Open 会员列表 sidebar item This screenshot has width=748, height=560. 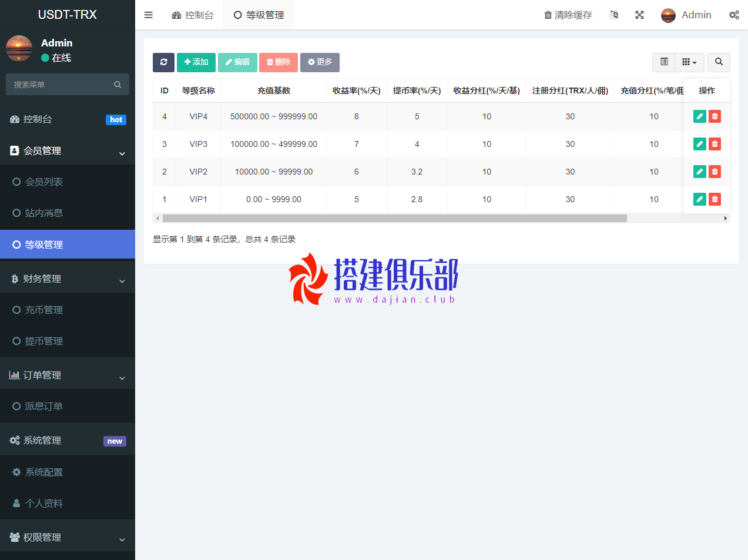(68, 182)
